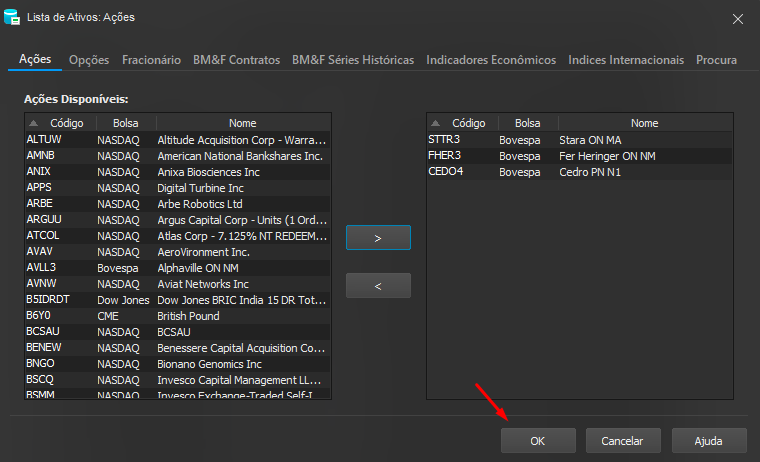This screenshot has width=760, height=462.
Task: Sort selected list by Bolsa column
Action: pyautogui.click(x=528, y=123)
